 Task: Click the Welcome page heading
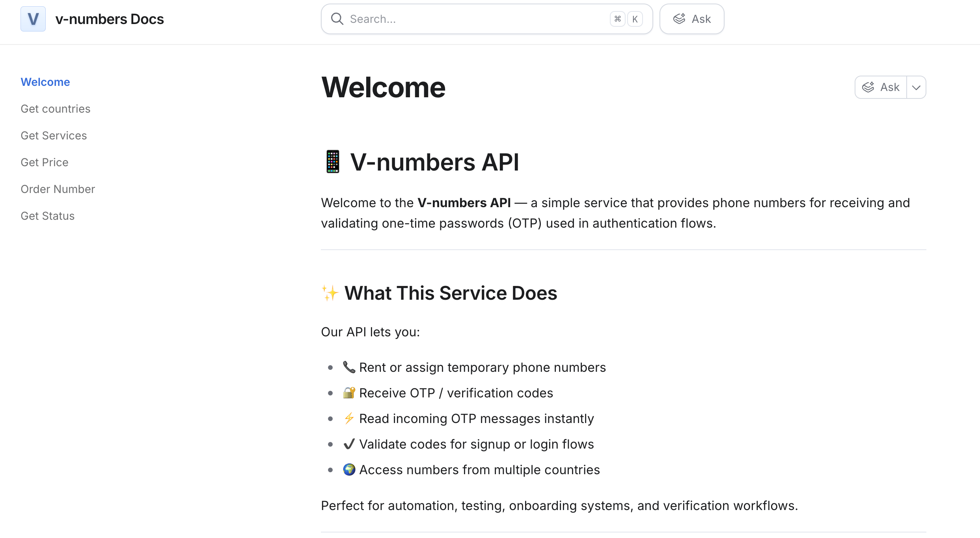[x=383, y=87]
